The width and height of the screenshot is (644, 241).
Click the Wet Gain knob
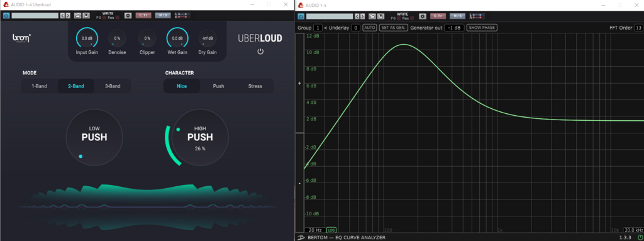(x=177, y=38)
